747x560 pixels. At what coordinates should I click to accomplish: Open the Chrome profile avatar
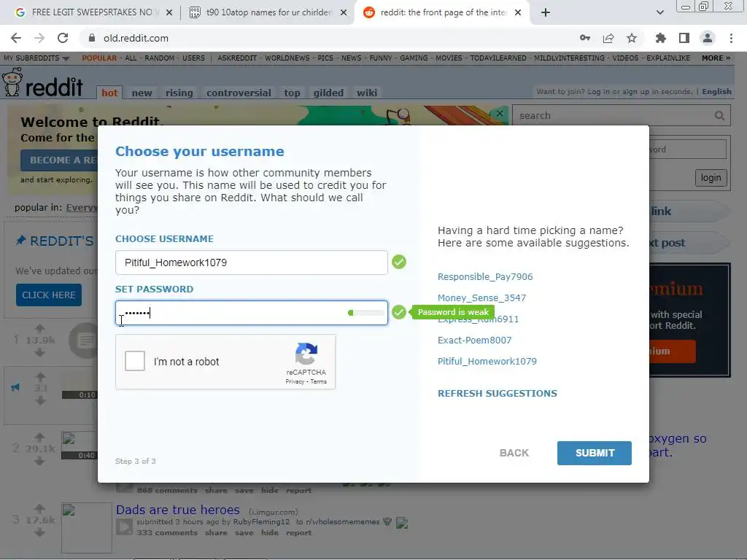pos(708,38)
